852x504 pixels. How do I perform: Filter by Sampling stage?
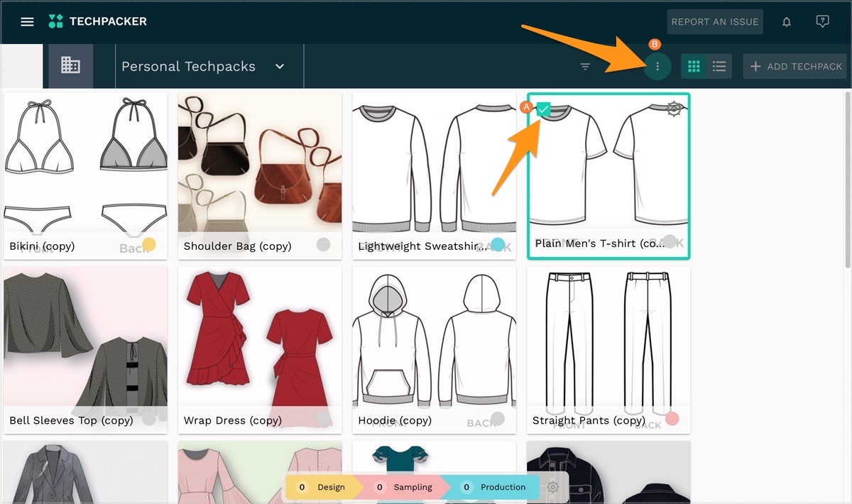coord(405,487)
